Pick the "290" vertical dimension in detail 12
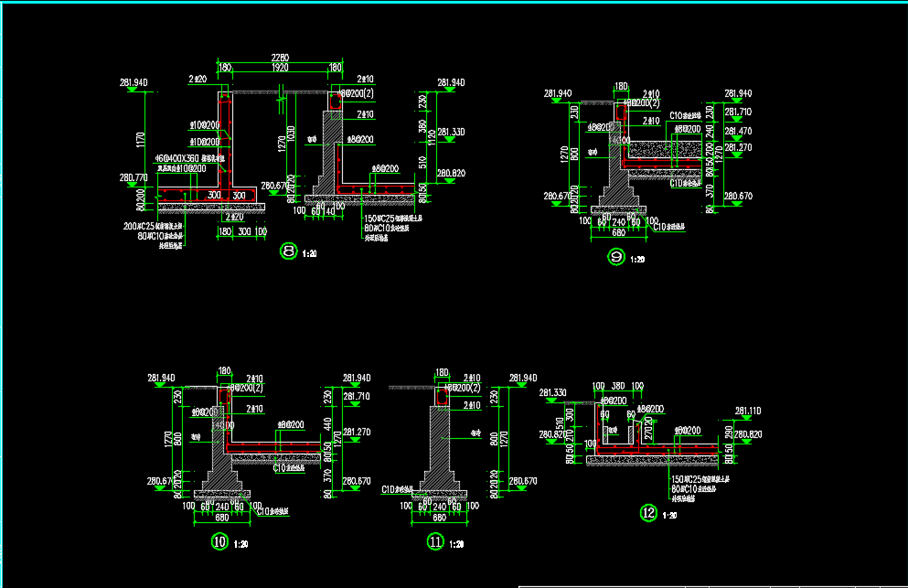Screen dimensions: 908x588 pos(729,433)
